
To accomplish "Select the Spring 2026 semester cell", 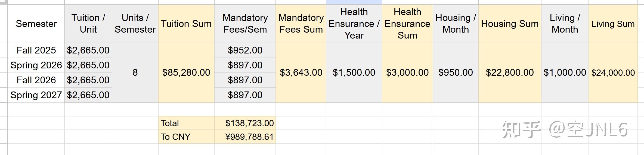I will tap(36, 65).
